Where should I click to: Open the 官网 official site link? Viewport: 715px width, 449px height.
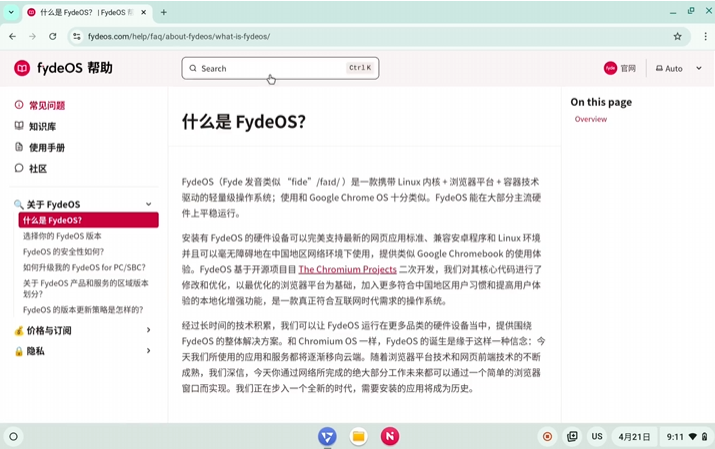(x=620, y=68)
